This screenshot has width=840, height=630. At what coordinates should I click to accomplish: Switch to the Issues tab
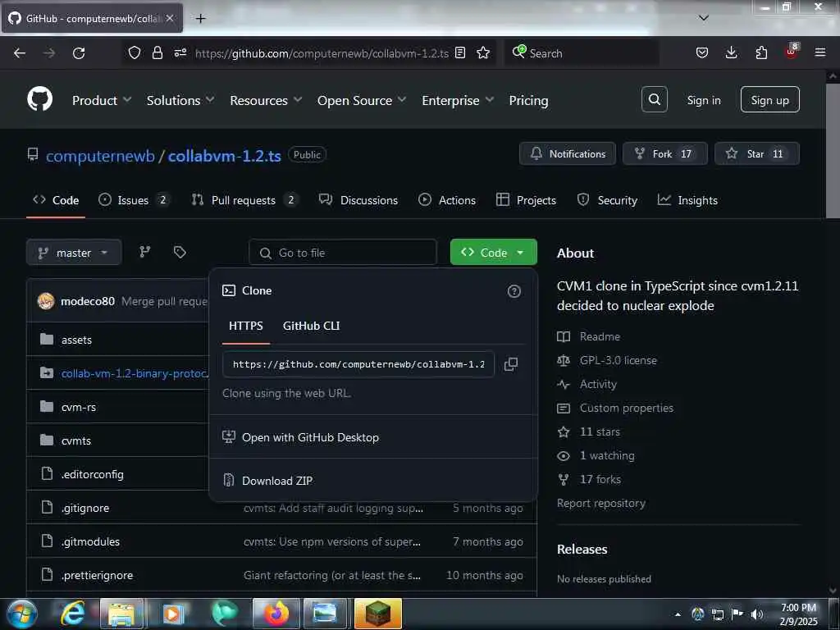coord(134,200)
